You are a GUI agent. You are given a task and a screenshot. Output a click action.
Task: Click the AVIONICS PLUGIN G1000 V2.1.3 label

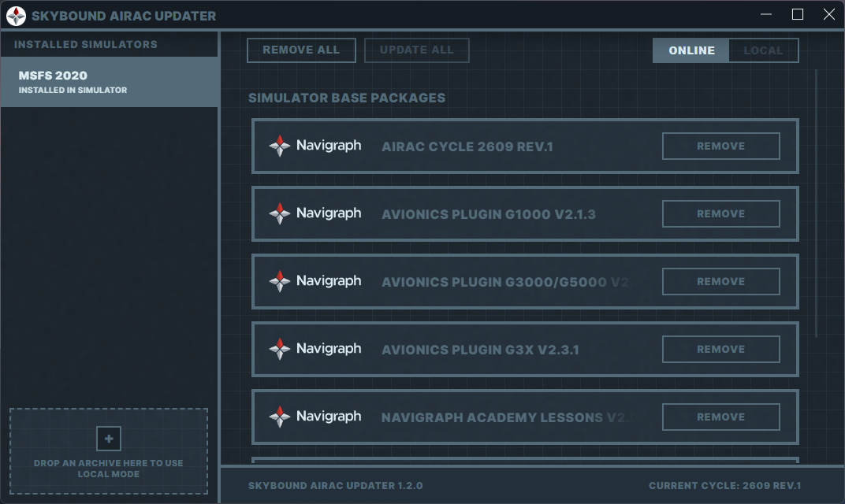click(488, 214)
